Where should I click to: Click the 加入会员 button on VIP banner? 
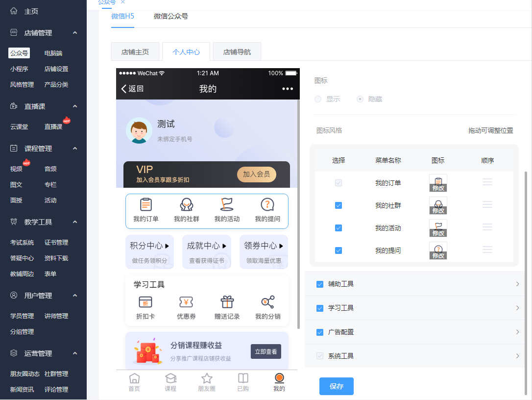pos(256,175)
